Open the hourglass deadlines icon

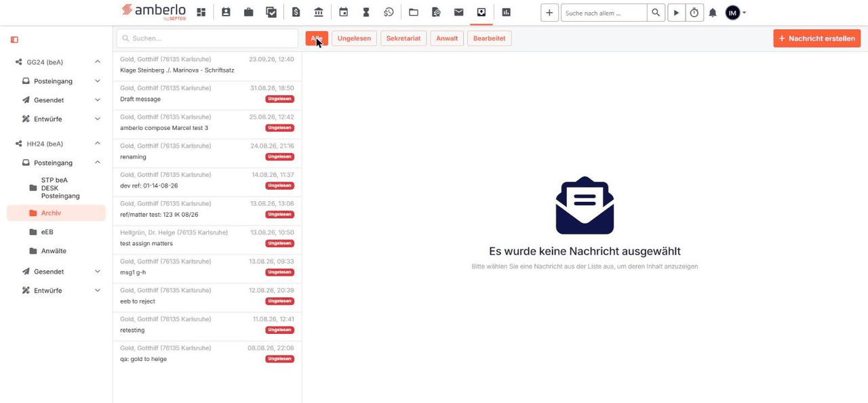(x=366, y=12)
